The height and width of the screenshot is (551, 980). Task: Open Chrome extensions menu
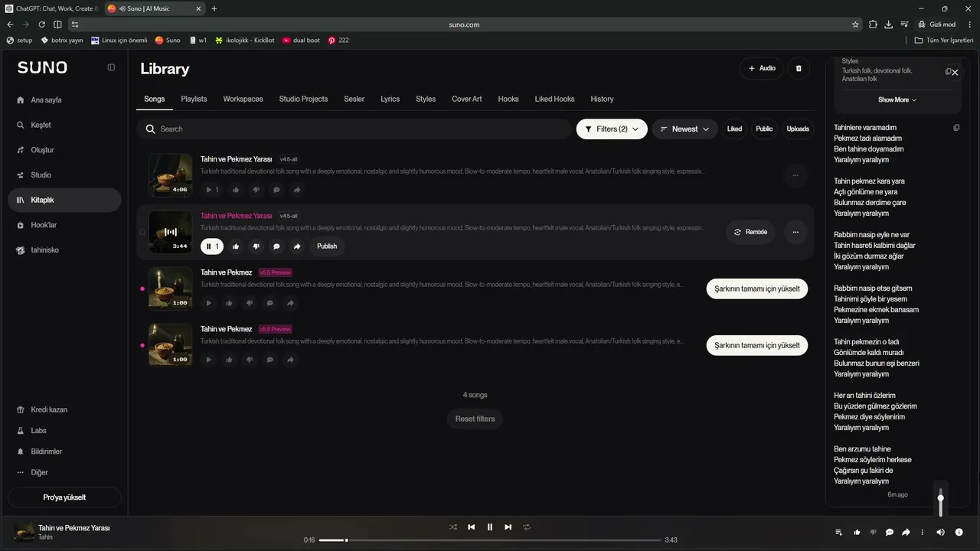[873, 24]
